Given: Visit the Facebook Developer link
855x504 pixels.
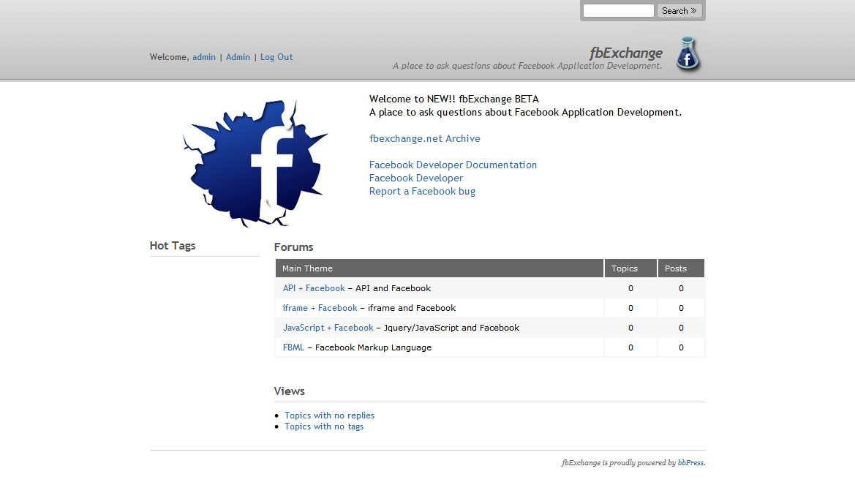Looking at the screenshot, I should 416,178.
